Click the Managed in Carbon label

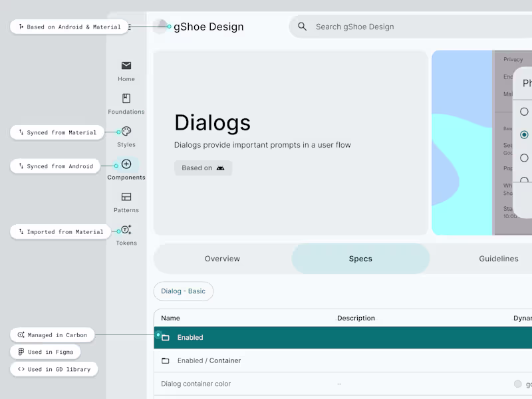click(53, 334)
